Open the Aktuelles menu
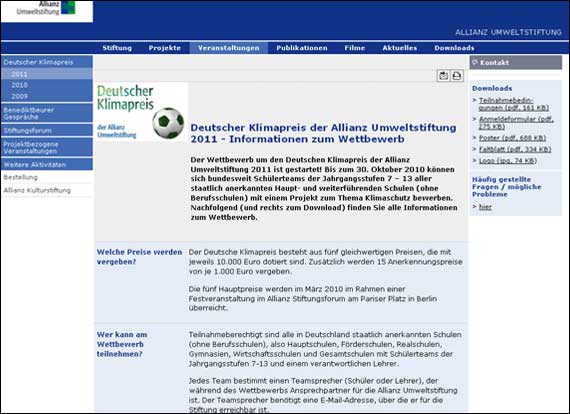The image size is (570, 414). coord(400,48)
